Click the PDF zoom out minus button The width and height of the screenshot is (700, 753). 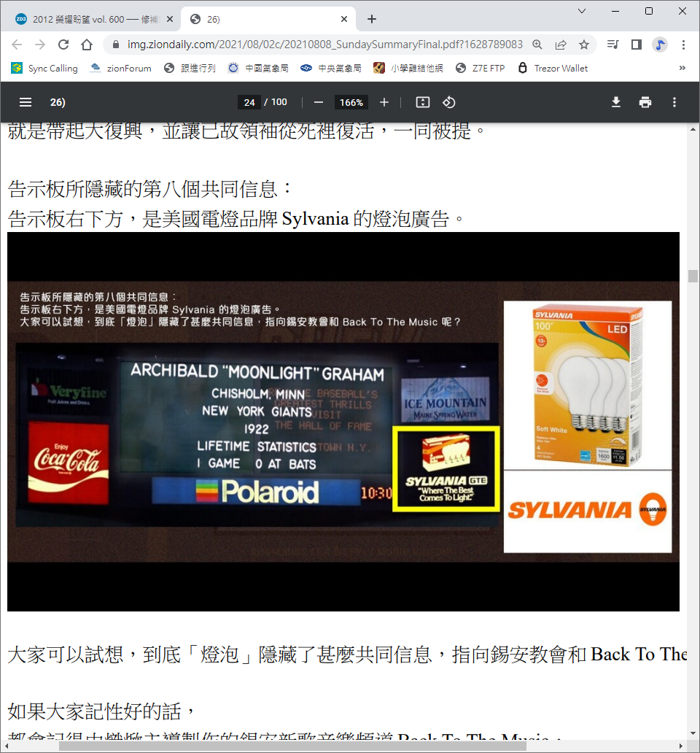(319, 102)
